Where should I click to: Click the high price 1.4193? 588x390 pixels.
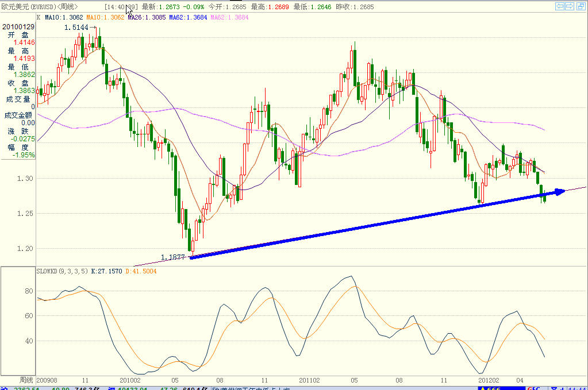[24, 59]
